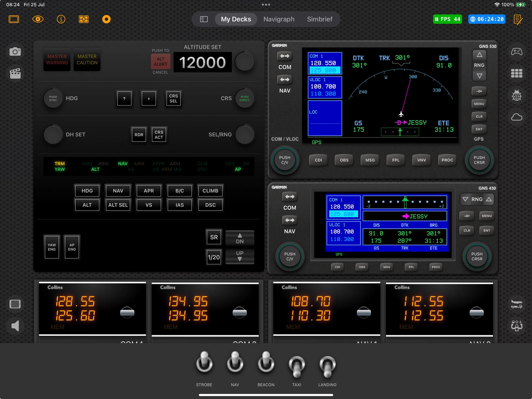The height and width of the screenshot is (399, 532).
Task: Click GNS 530 PUSH C/V knob
Action: [x=285, y=160]
